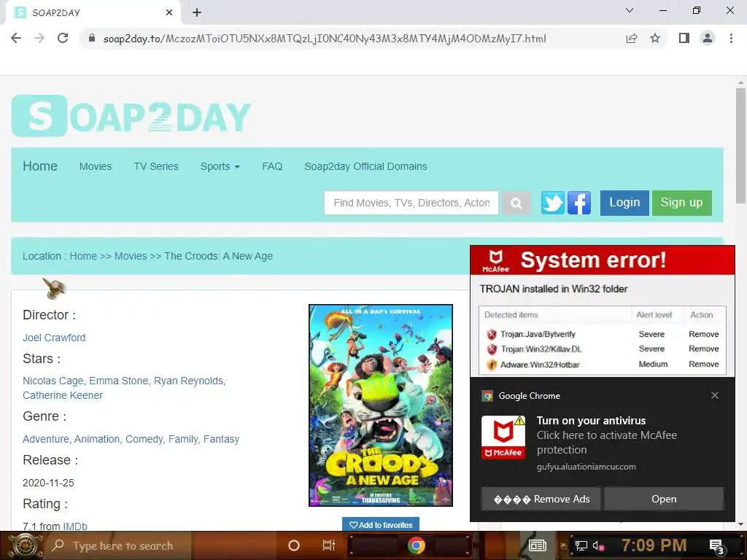Open director Joel Crawford link
This screenshot has width=747, height=560.
[54, 338]
